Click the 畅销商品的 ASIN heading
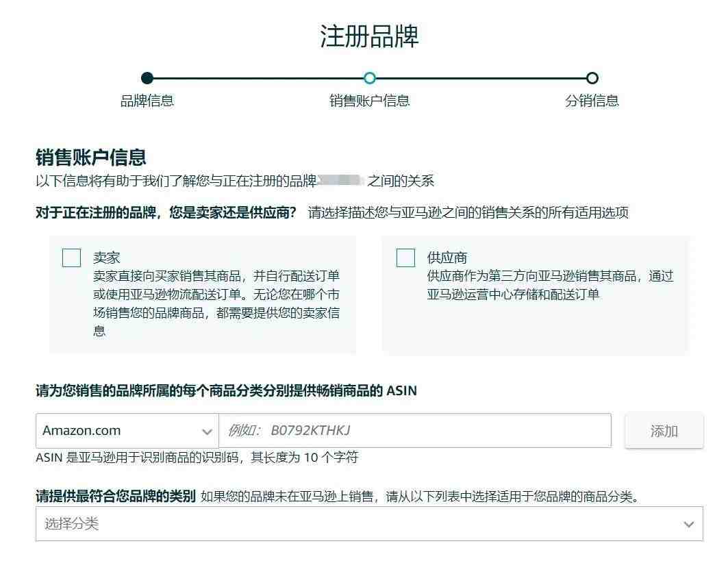 226,390
